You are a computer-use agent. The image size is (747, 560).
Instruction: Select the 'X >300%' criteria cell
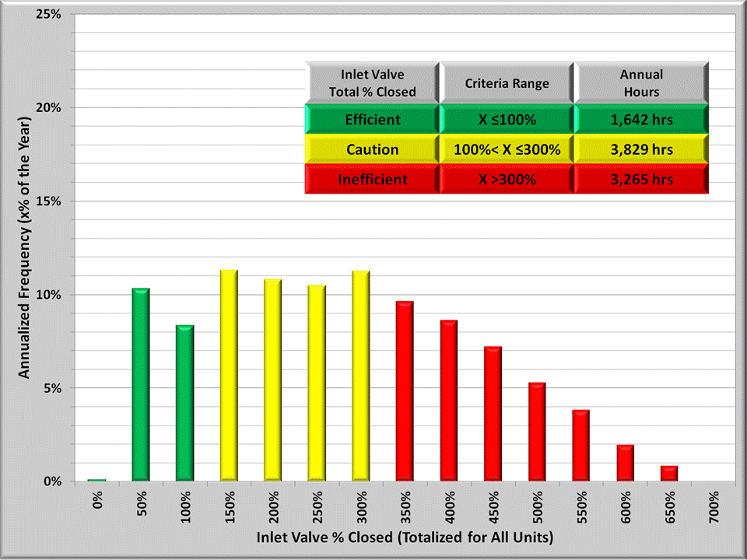pyautogui.click(x=507, y=179)
